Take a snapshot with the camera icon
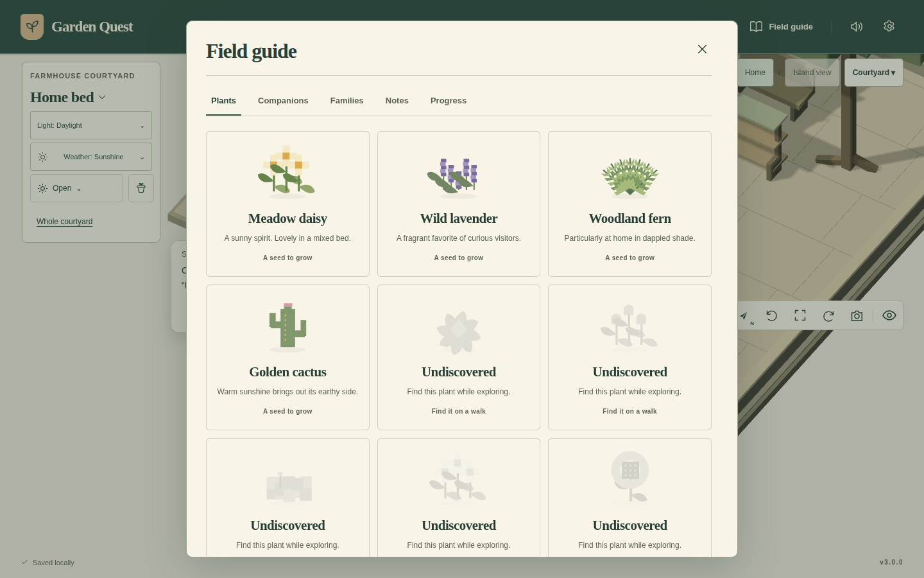This screenshot has width=924, height=578. [x=857, y=316]
